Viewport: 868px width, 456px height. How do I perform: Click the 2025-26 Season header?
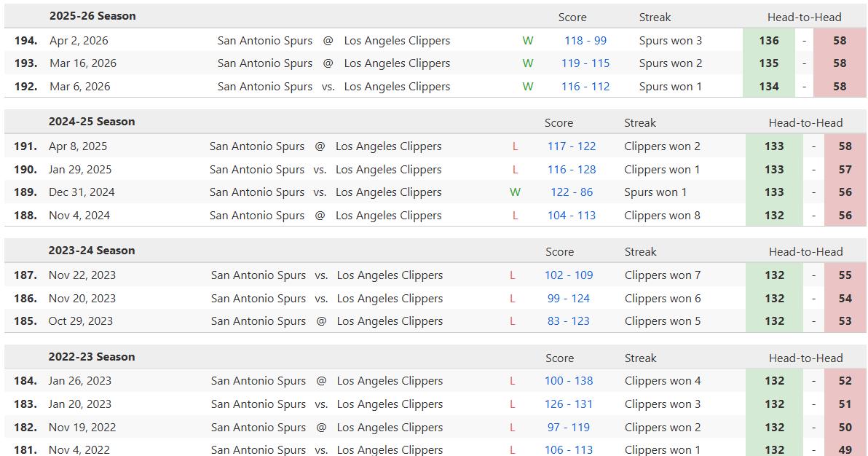tap(92, 16)
